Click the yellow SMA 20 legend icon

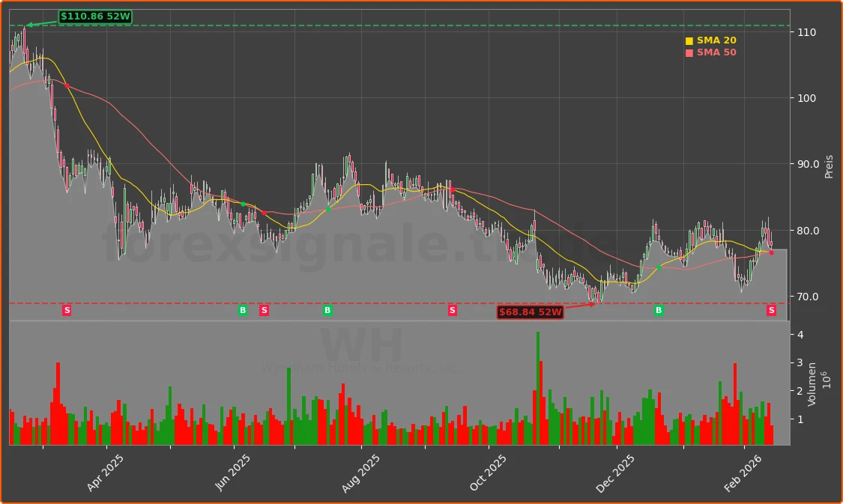pos(688,40)
